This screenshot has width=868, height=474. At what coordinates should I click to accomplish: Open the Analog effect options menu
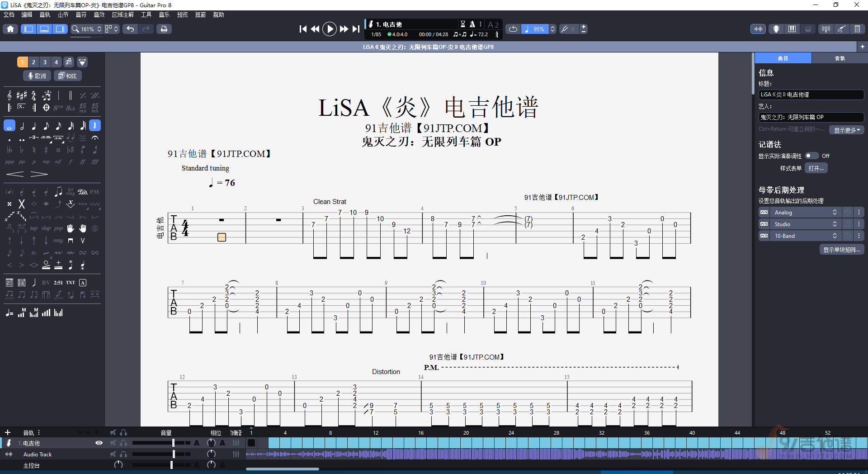[859, 213]
